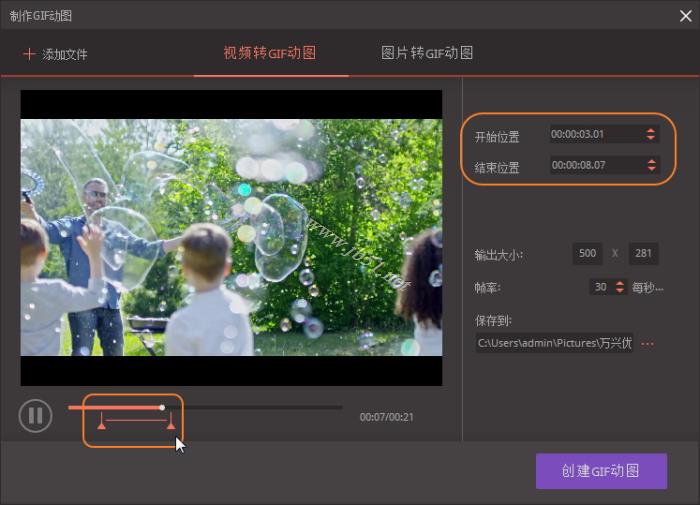
Task: Click the 输出大小 label
Action: [x=498, y=255]
